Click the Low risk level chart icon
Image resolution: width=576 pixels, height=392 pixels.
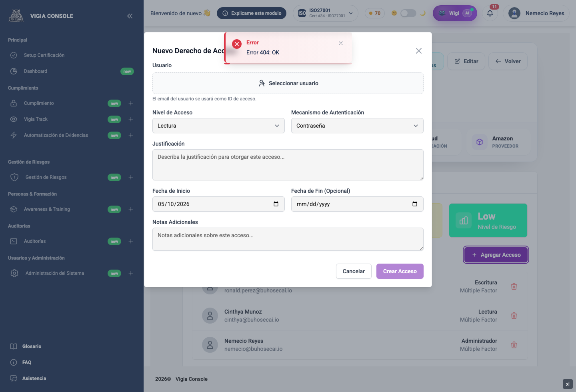coord(464,220)
